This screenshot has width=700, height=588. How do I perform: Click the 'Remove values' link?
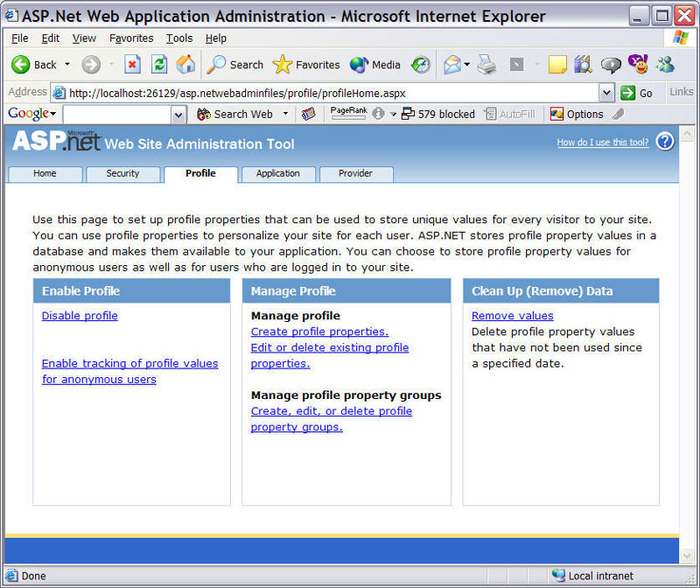point(513,316)
